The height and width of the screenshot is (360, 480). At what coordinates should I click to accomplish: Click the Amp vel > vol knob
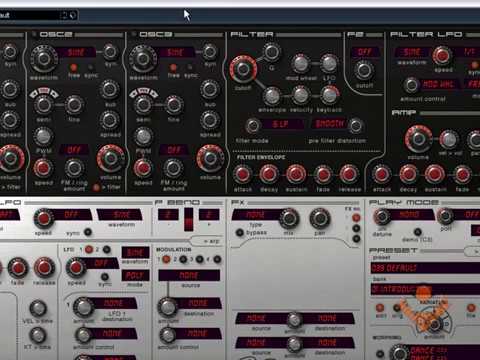coord(448,139)
